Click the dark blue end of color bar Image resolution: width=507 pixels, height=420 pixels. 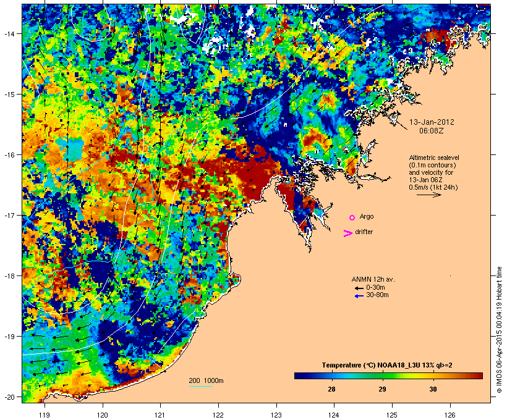(x=298, y=376)
